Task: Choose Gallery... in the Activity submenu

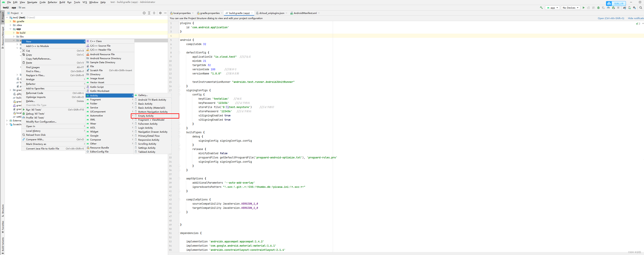Action: tap(153, 95)
